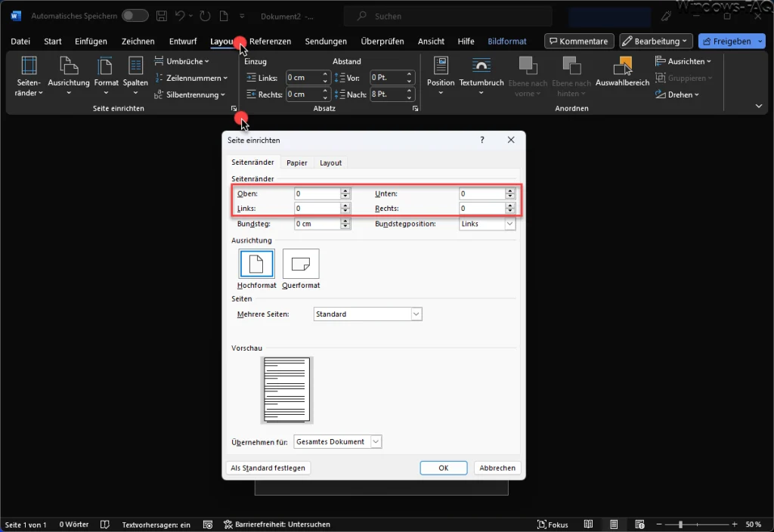This screenshot has width=774, height=532.
Task: Toggle the Automatisches Speichern switch
Action: [x=135, y=16]
